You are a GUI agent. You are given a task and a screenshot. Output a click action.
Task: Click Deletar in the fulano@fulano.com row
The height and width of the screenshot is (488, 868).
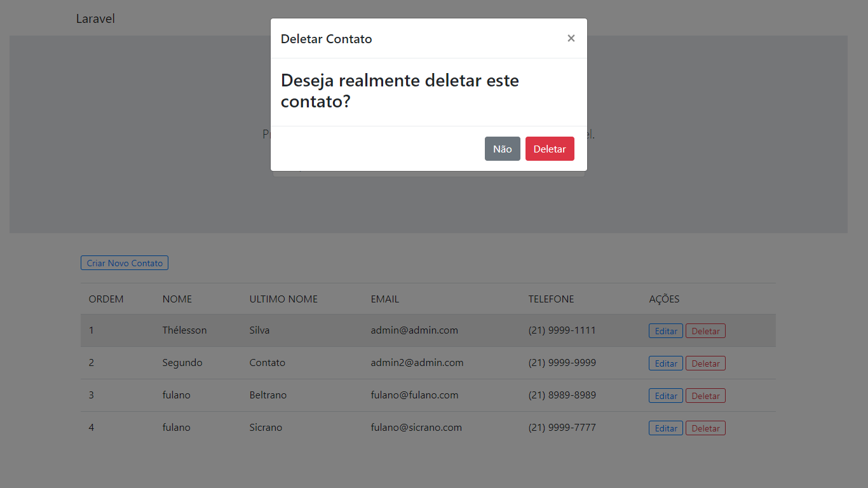(705, 396)
